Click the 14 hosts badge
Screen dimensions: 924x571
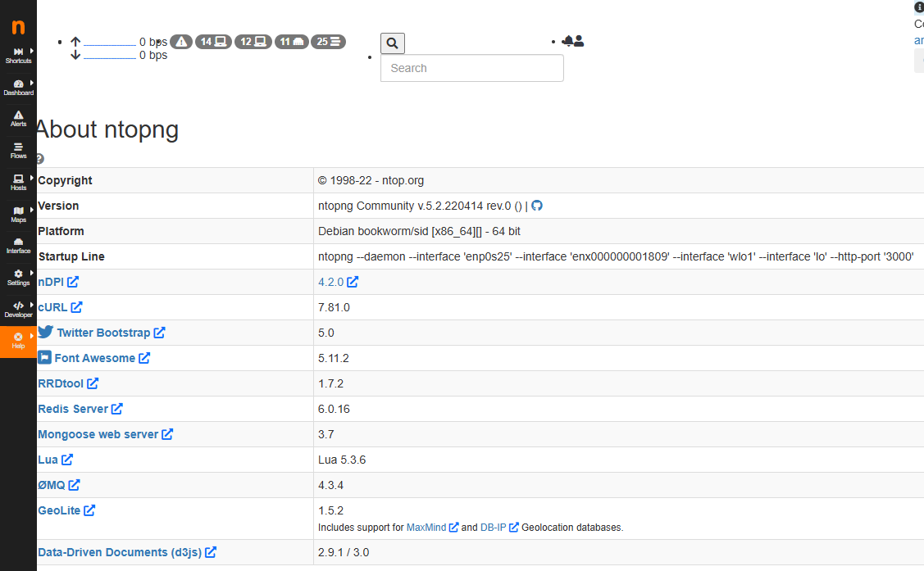click(x=213, y=42)
